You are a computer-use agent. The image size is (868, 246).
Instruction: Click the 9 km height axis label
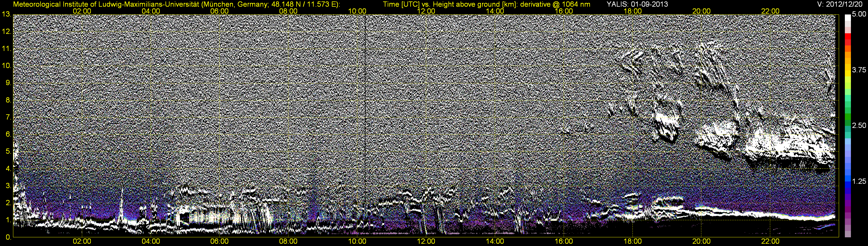(8, 83)
